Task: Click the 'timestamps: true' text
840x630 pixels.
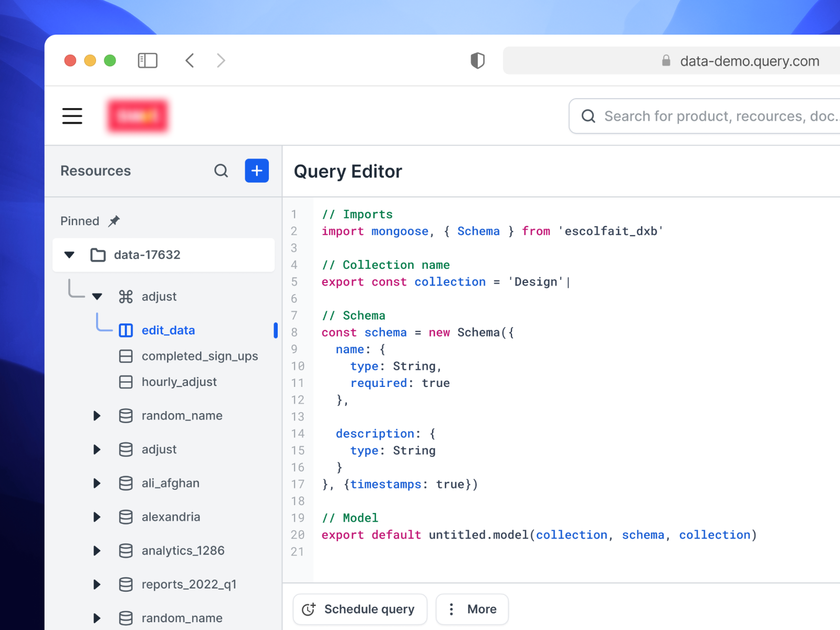Action: [x=407, y=485]
